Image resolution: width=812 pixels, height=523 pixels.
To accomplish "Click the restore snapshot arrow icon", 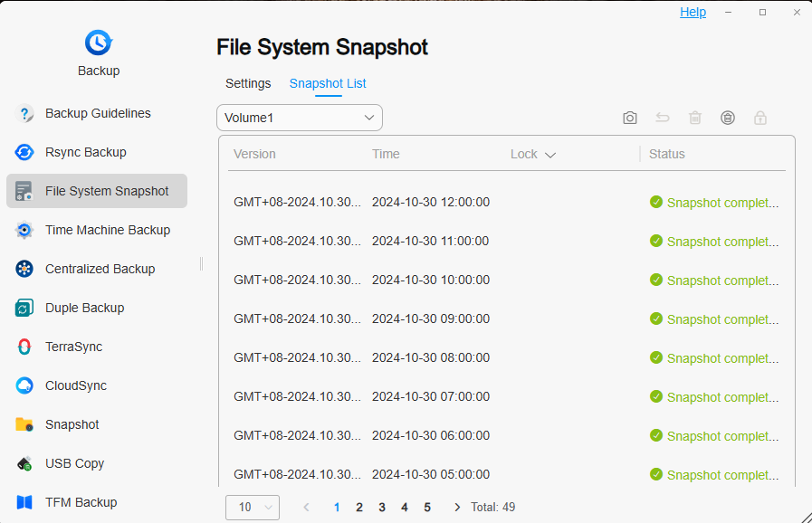I will coord(663,118).
